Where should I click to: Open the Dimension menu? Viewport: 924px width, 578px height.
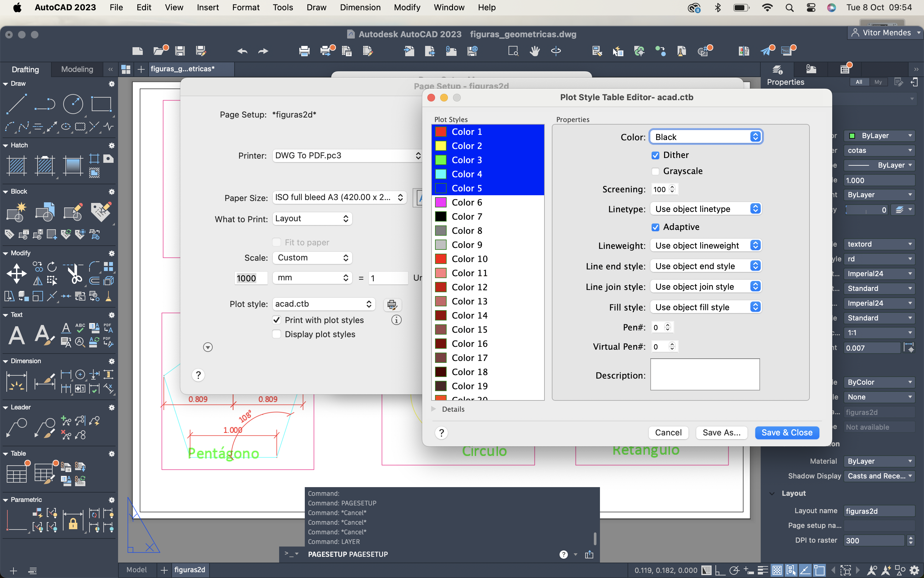(x=360, y=7)
